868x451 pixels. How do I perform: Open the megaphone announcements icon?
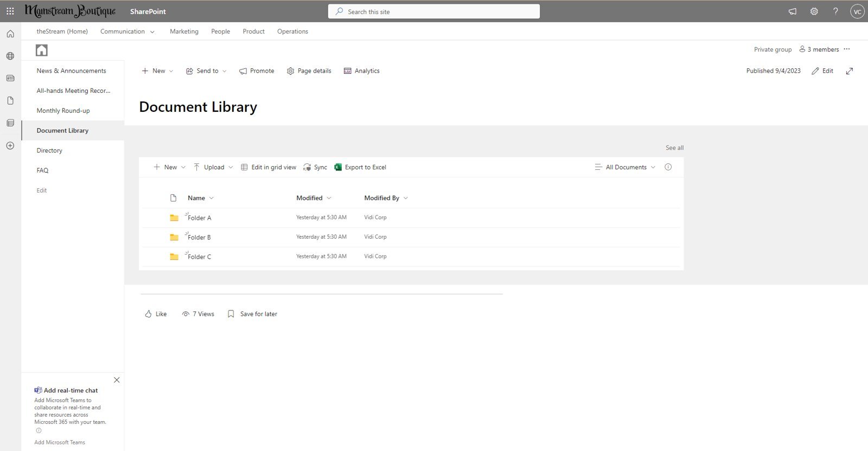coord(793,11)
